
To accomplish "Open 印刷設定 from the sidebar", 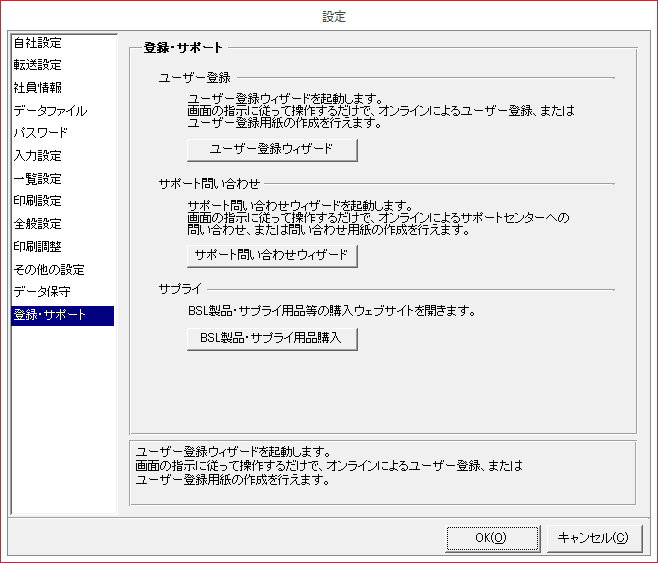I will coord(63,201).
